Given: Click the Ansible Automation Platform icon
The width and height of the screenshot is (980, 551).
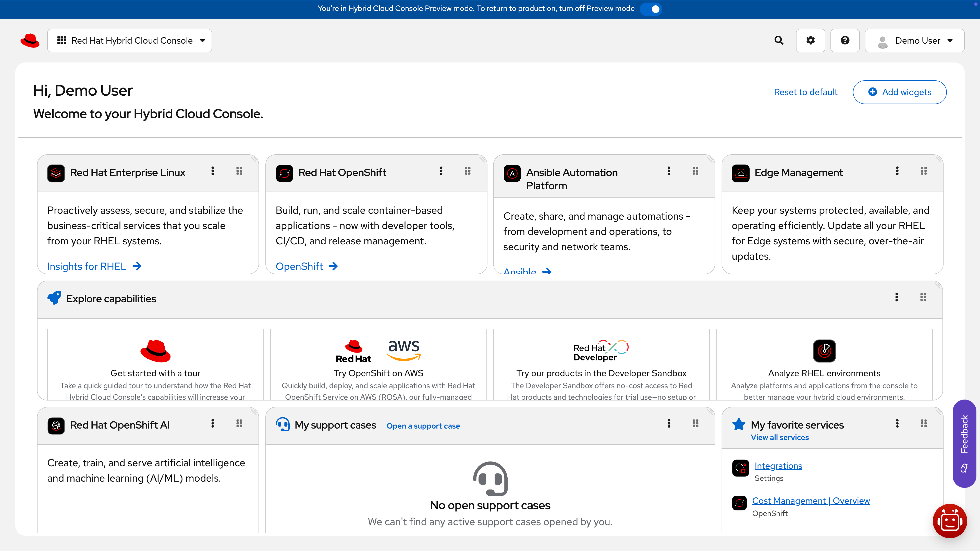Looking at the screenshot, I should tap(512, 173).
